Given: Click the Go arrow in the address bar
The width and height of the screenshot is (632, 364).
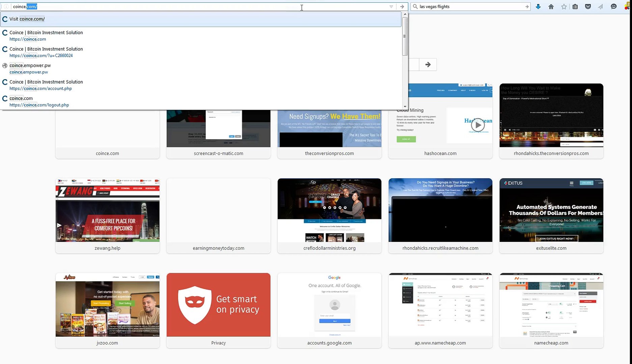Looking at the screenshot, I should point(402,7).
